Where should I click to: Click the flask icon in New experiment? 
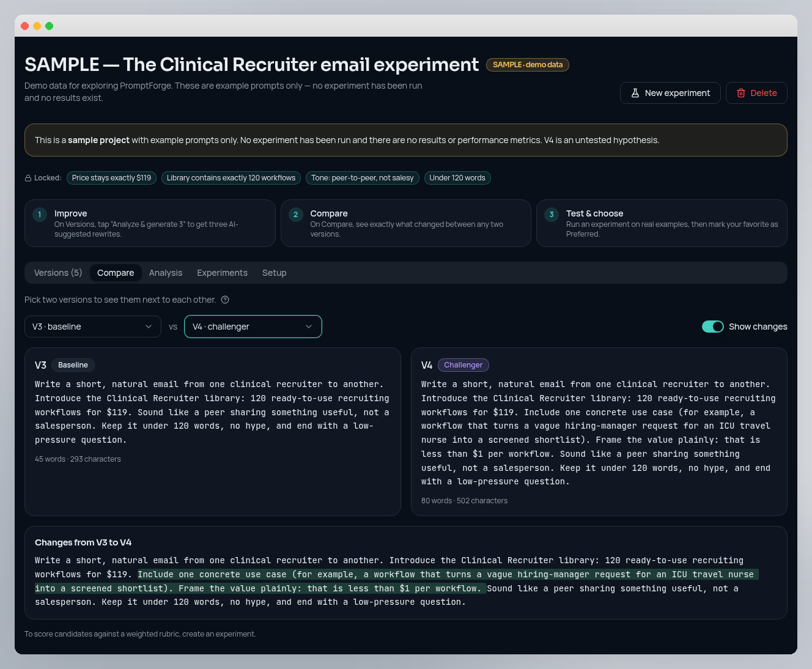point(635,93)
